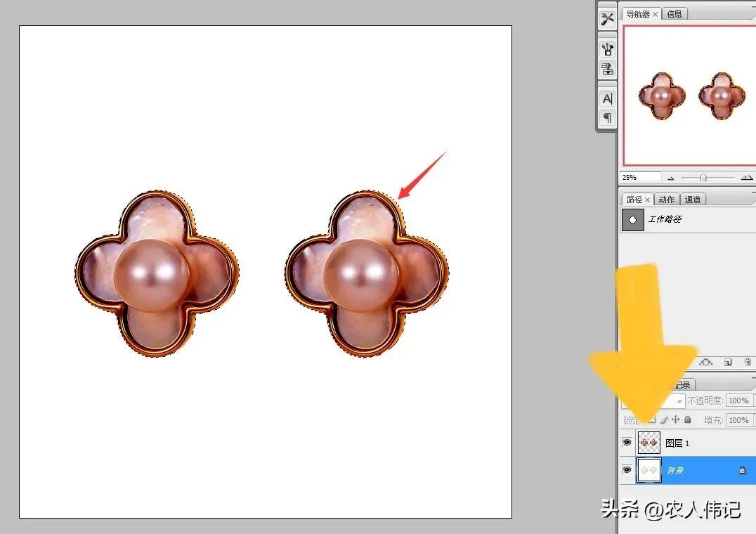Hide layer 图层 1 using eye icon

tap(627, 443)
